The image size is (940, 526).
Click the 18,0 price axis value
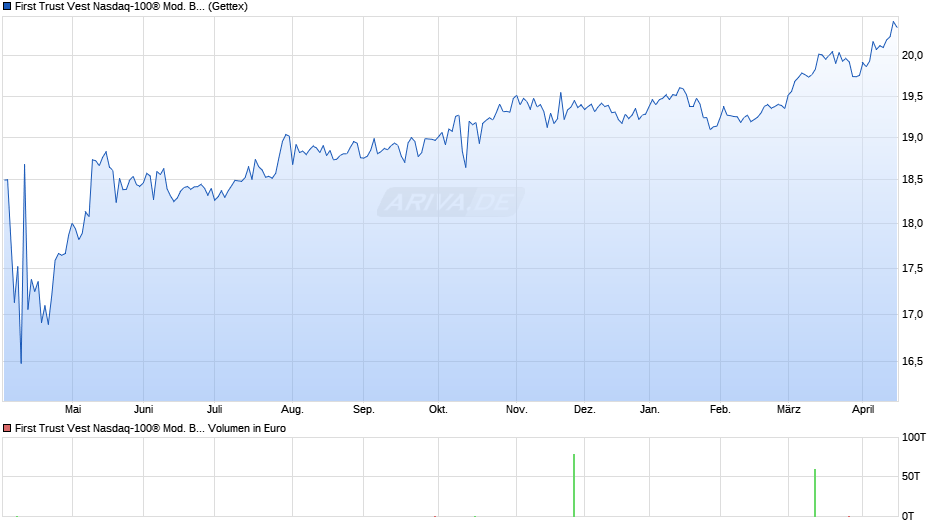(912, 223)
